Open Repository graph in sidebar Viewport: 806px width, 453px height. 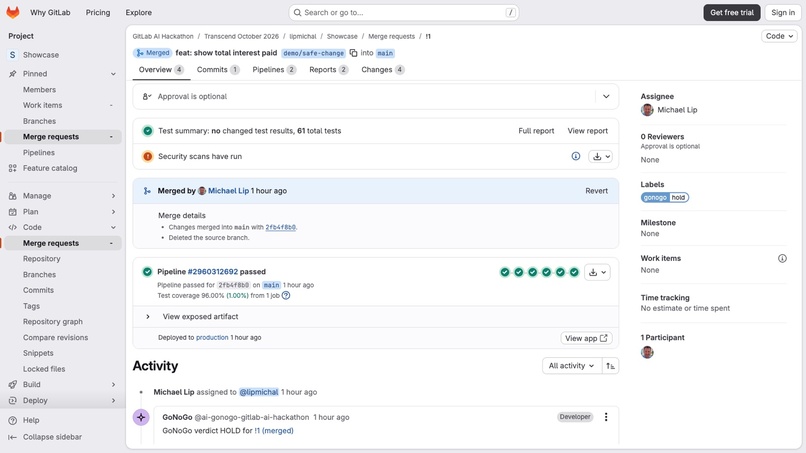pos(52,321)
